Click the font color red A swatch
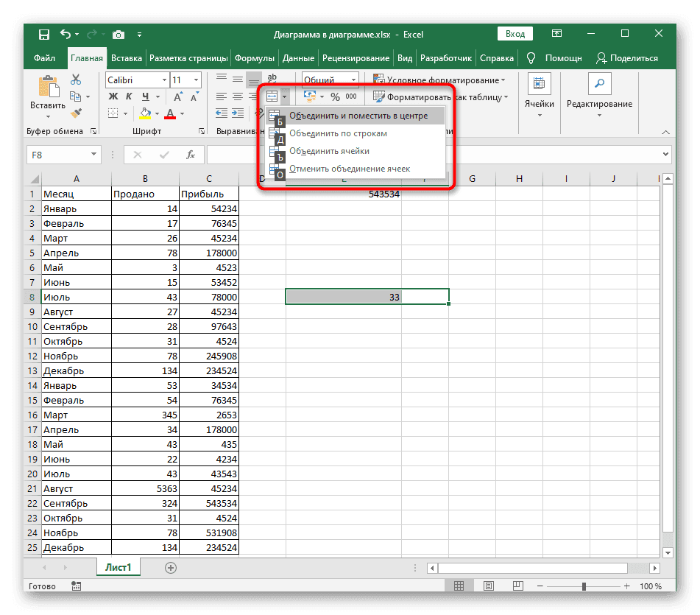 tap(170, 113)
